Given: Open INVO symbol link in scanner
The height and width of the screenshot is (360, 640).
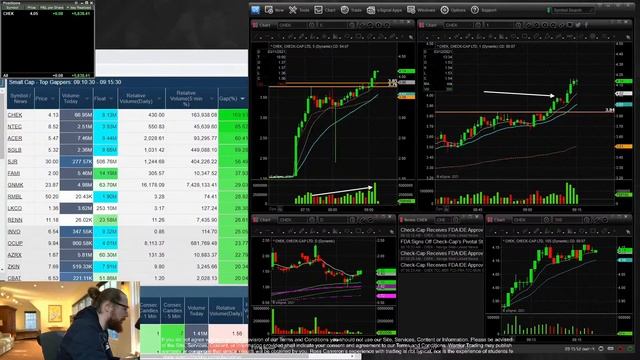Looking at the screenshot, I should pos(14,231).
